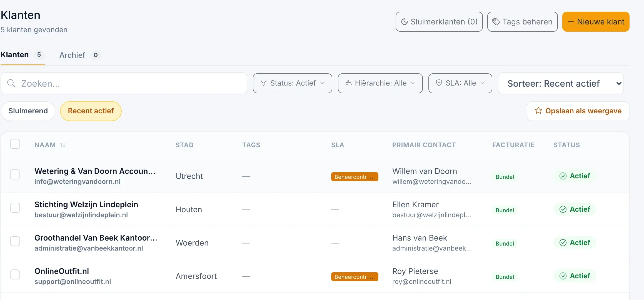
Task: Click the Tags beheren button
Action: pos(523,22)
